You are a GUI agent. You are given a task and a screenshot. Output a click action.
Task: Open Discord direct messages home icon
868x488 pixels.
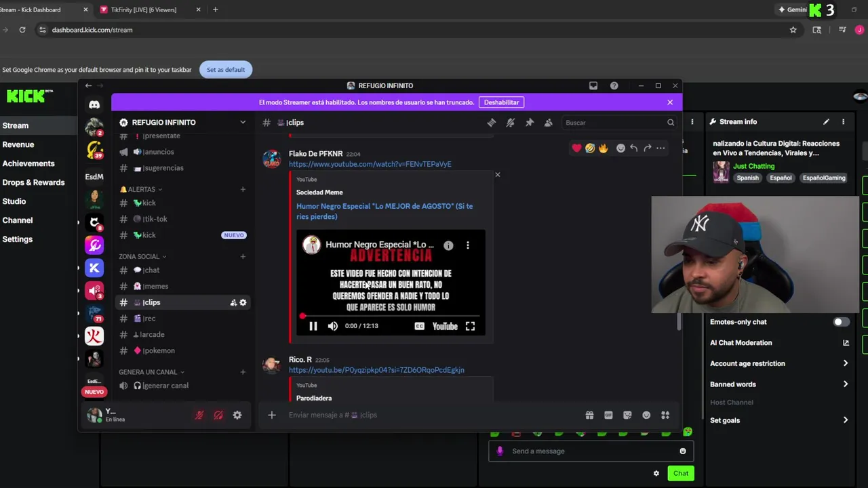point(94,104)
